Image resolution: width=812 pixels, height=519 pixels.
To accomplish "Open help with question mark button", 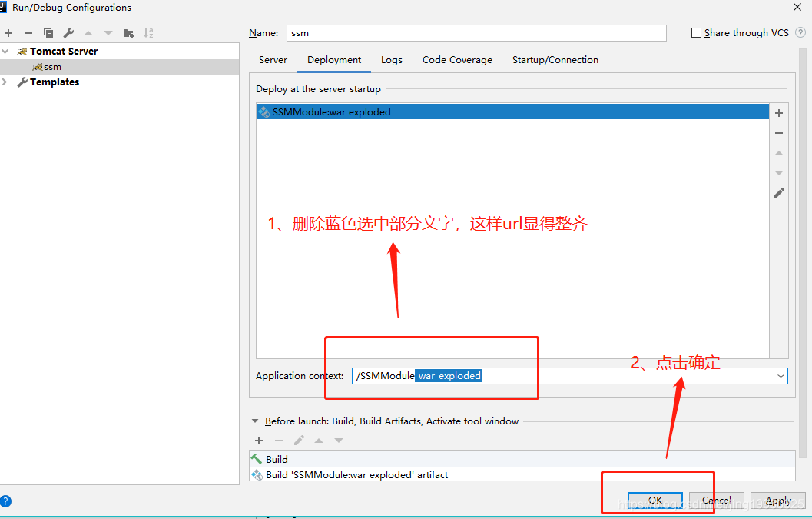I will pyautogui.click(x=5, y=501).
